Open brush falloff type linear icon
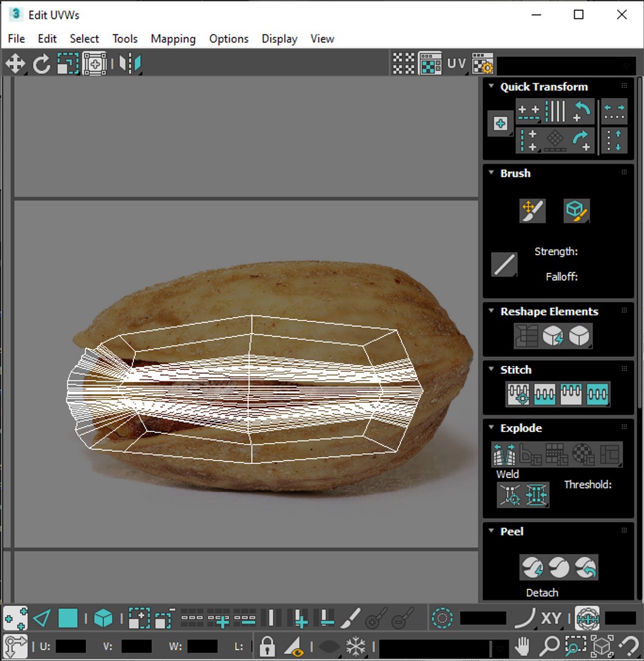This screenshot has height=661, width=644. 504,265
